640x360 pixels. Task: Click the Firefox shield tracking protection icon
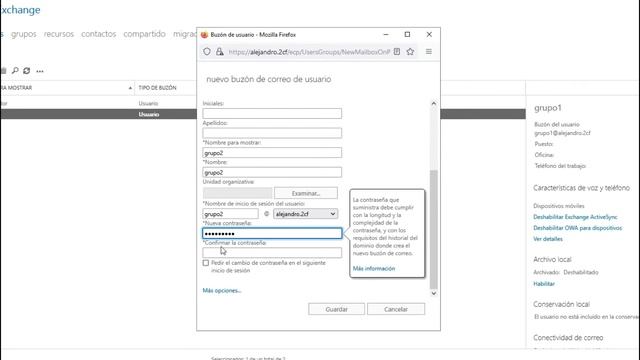[207, 51]
